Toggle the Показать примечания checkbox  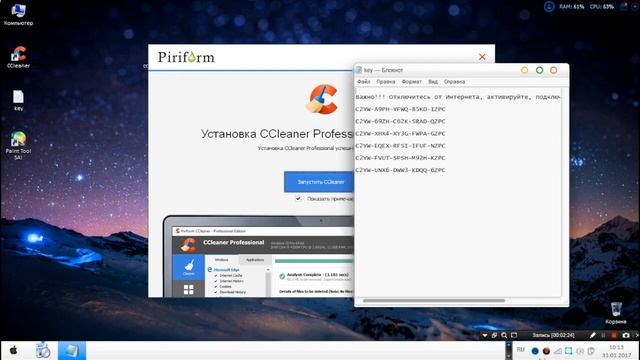tap(298, 198)
